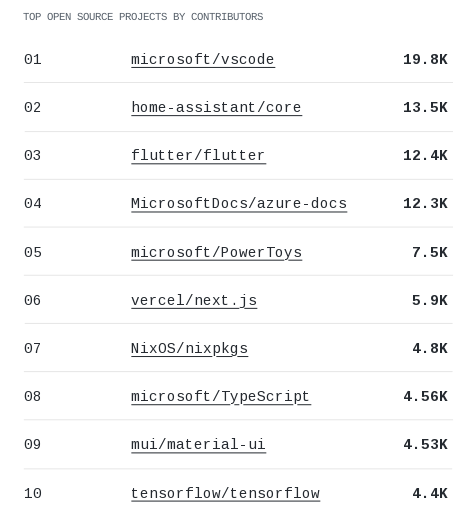Go to the mui/material-ui repository

click(198, 445)
